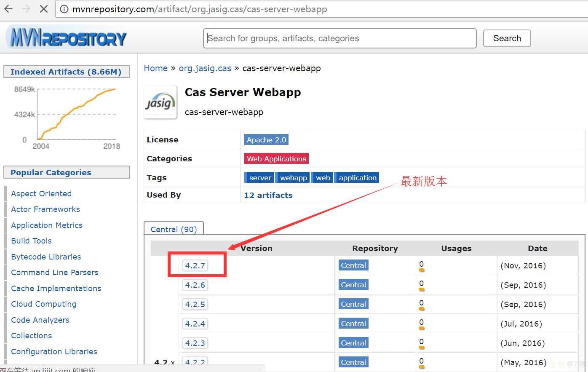Open version 4.2.2

point(195,362)
